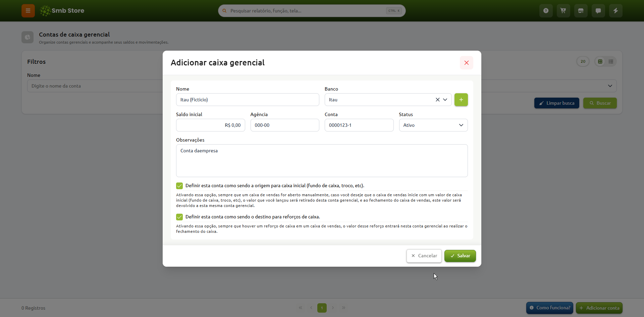644x317 pixels.
Task: Uncheck destination for reforços de caixa checkbox
Action: 179,217
